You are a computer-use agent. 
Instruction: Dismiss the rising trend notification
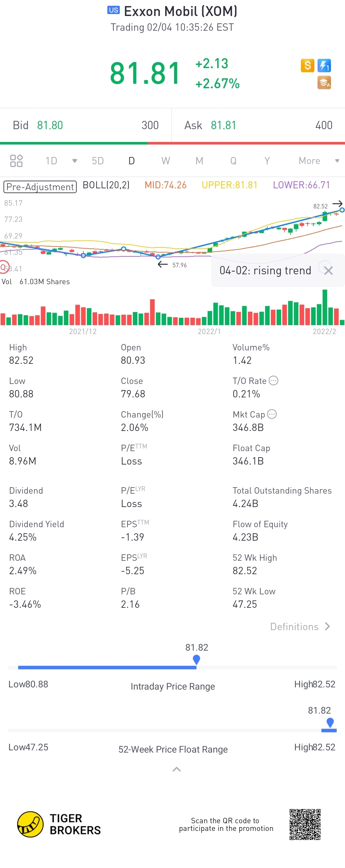point(328,270)
